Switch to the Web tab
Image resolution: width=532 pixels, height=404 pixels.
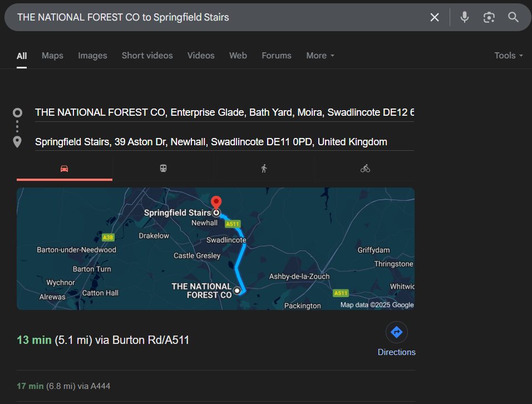tap(238, 56)
